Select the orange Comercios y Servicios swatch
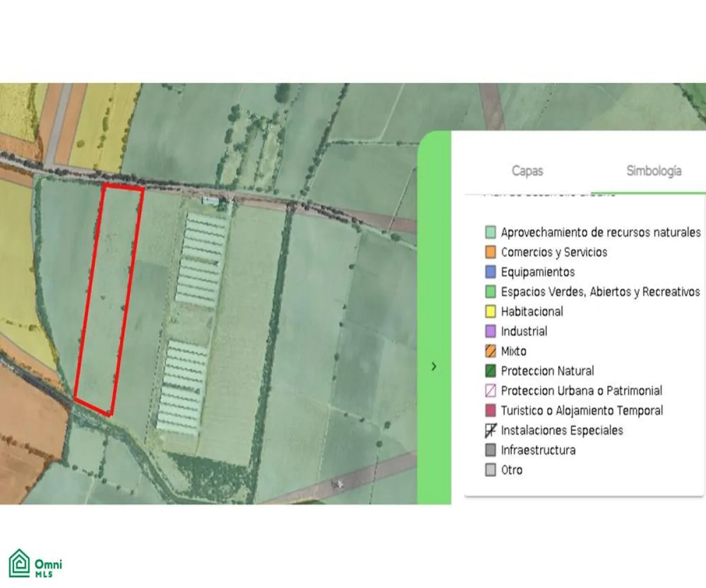The image size is (706, 588). coord(491,252)
